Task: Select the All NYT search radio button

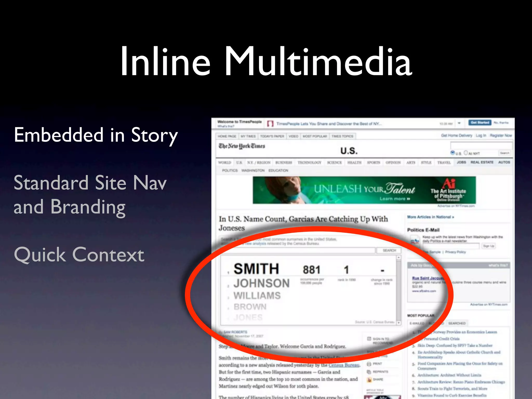Action: point(466,153)
